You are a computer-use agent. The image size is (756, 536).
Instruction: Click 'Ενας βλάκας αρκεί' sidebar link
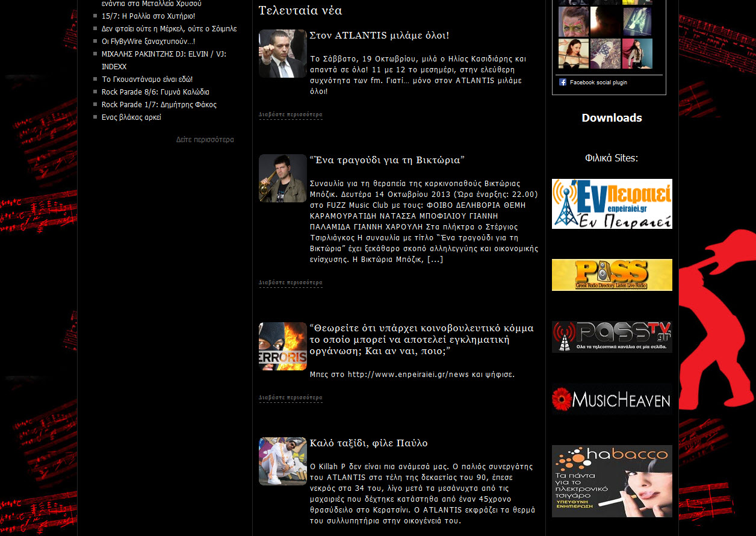point(131,117)
